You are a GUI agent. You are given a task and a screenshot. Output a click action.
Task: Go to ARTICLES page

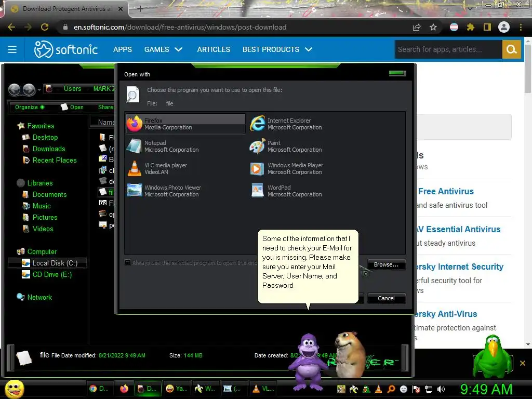click(214, 49)
